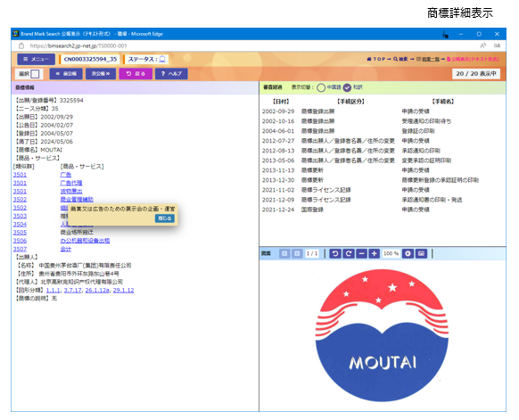Rotate the trademark image clockwise
This screenshot has width=519, height=420.
(x=349, y=254)
